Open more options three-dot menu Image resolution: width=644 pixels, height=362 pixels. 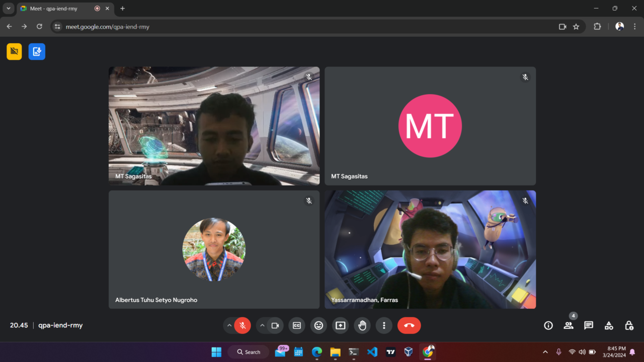384,325
